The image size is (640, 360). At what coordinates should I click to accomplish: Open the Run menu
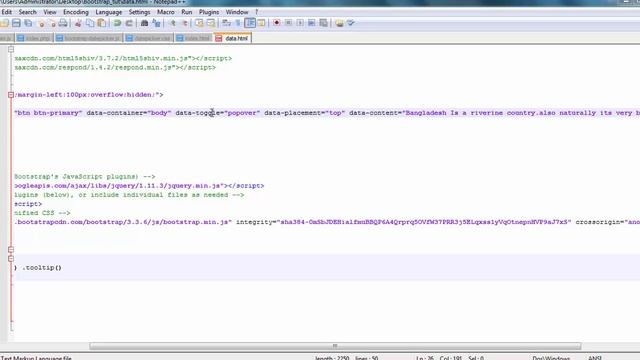[x=187, y=12]
